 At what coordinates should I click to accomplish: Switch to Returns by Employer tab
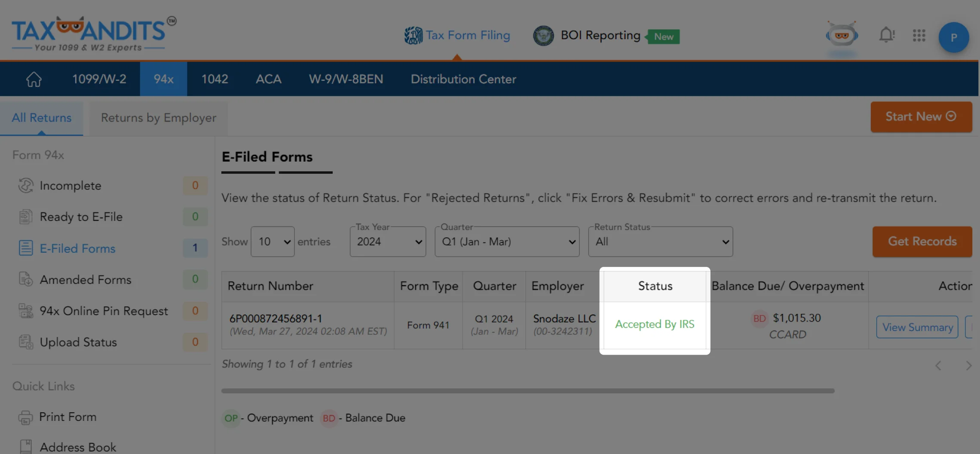click(x=158, y=118)
